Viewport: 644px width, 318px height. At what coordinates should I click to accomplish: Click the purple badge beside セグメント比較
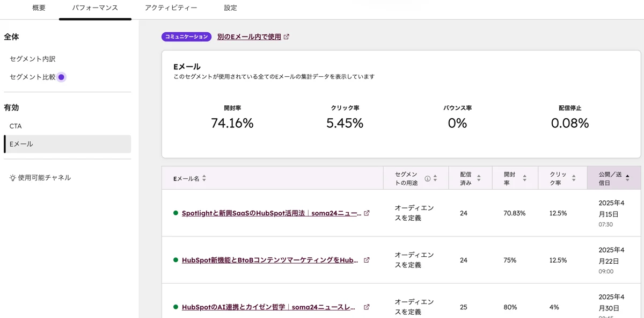click(x=61, y=77)
